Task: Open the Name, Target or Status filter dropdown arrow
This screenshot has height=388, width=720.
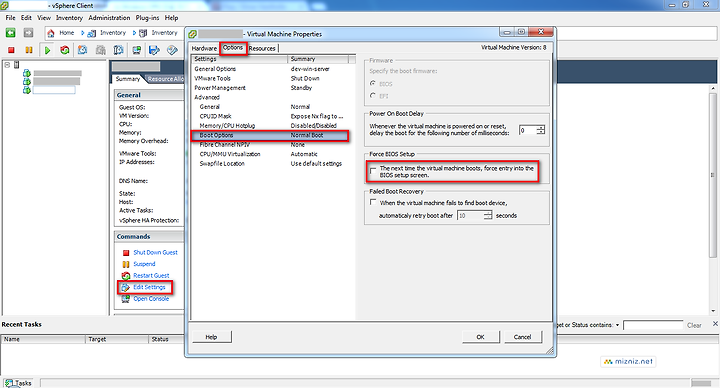Action: click(618, 325)
